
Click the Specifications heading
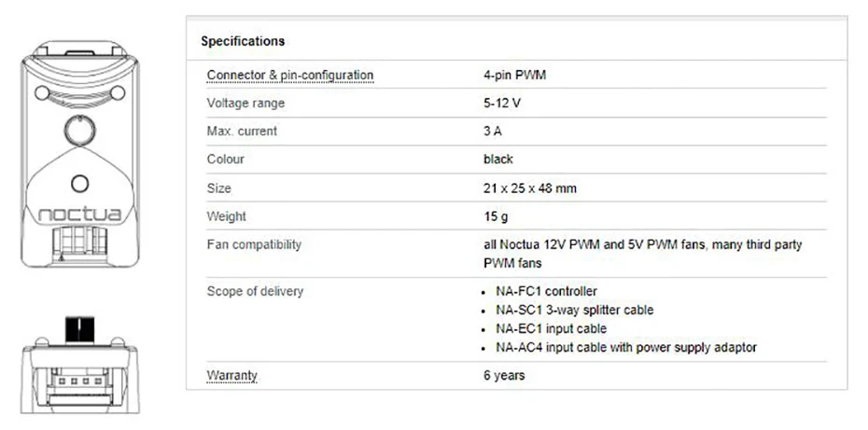pyautogui.click(x=243, y=41)
